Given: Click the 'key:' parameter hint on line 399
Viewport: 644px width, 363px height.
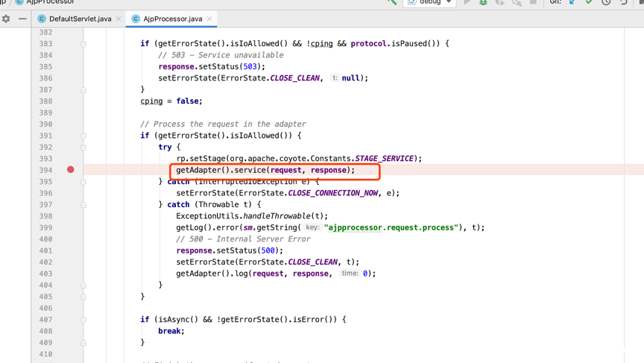Looking at the screenshot, I should 312,227.
